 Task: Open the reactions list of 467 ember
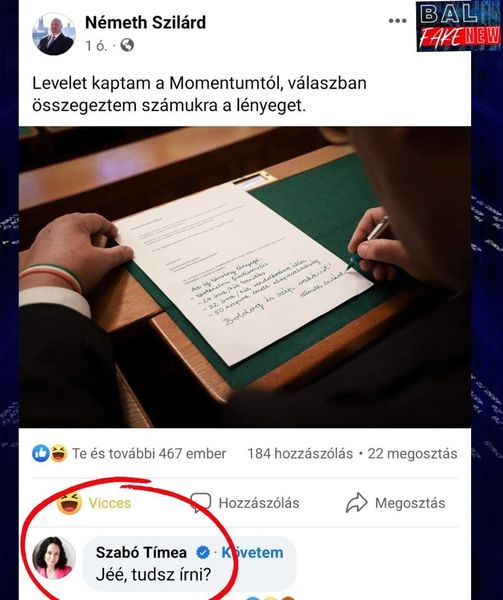(149, 454)
